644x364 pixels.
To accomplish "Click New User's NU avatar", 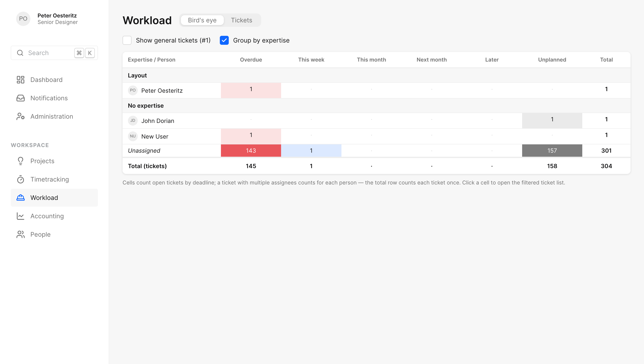I will [133, 136].
